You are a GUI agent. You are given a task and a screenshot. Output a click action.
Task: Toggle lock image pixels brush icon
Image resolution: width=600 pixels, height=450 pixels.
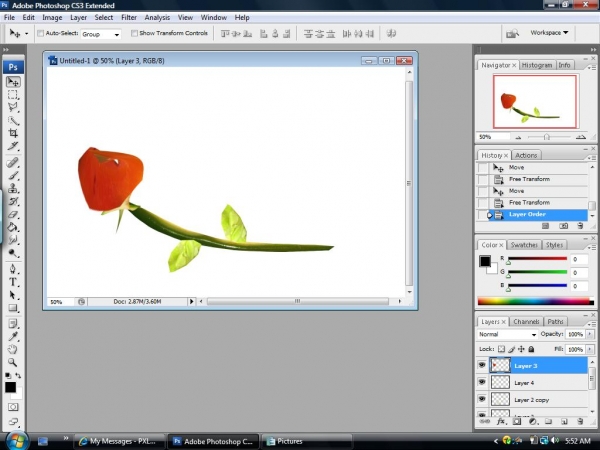512,349
